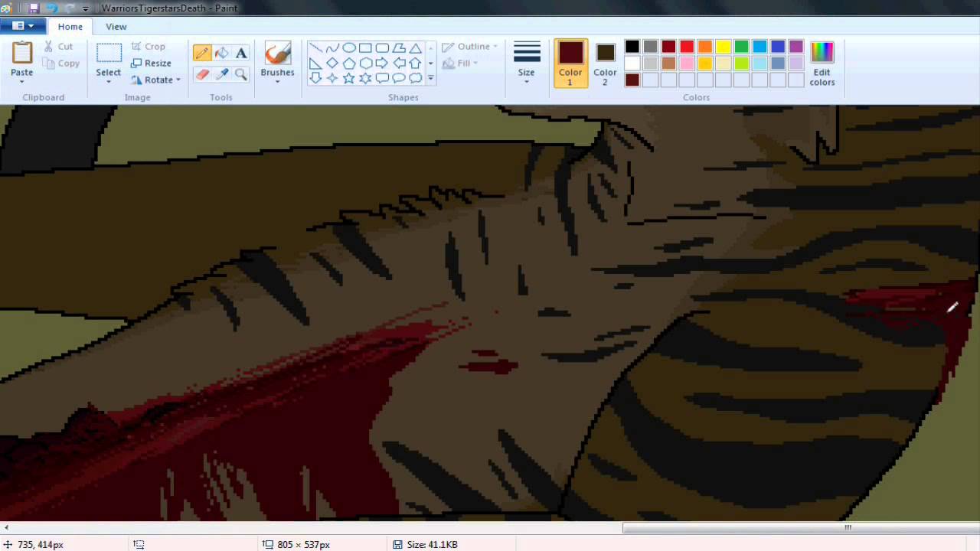This screenshot has height=551, width=980.
Task: Activate the Color 2 button
Action: tap(605, 63)
